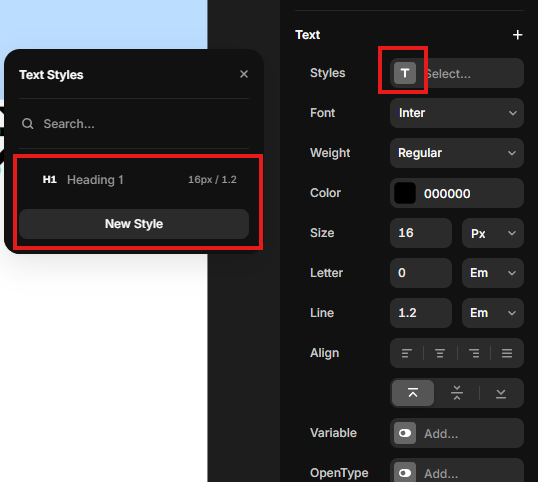Open the black color swatch picker

[x=405, y=193]
